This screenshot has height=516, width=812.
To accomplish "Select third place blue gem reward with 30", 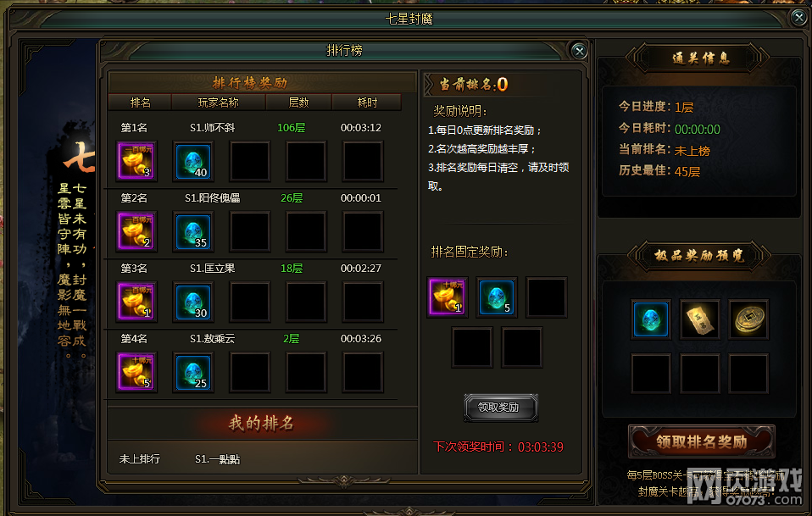I will pos(193,302).
